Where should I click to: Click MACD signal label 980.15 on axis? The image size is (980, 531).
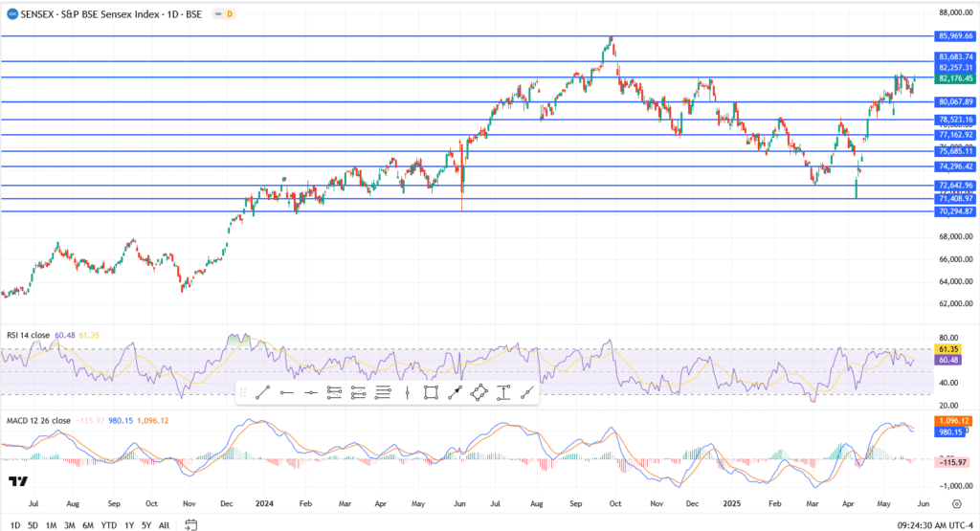(x=949, y=431)
